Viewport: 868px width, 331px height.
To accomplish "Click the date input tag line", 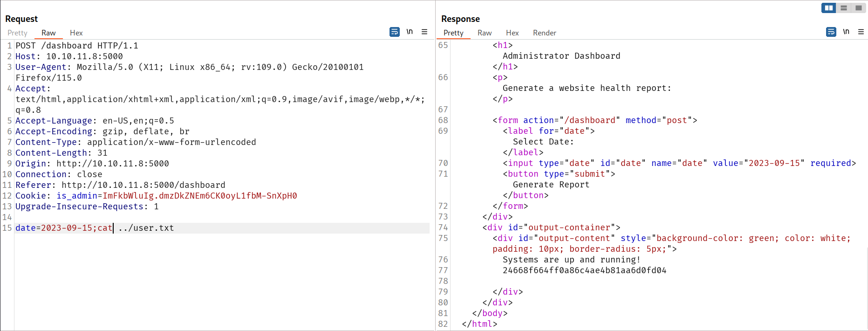I will tap(679, 163).
